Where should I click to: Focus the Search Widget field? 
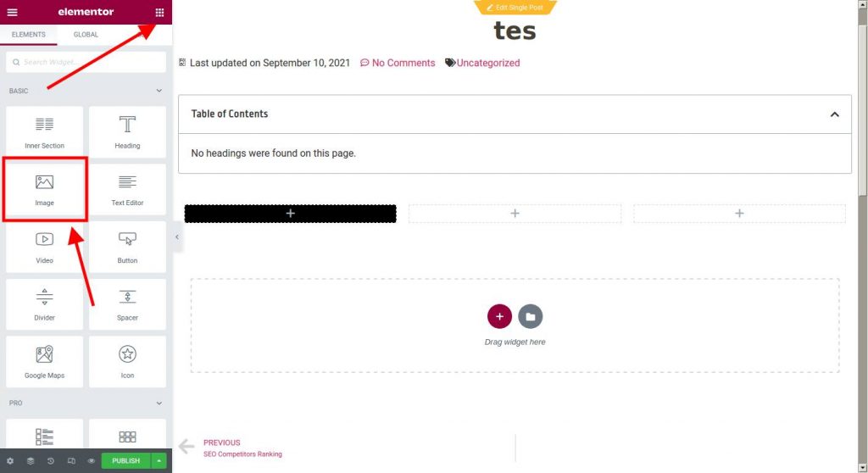(86, 62)
